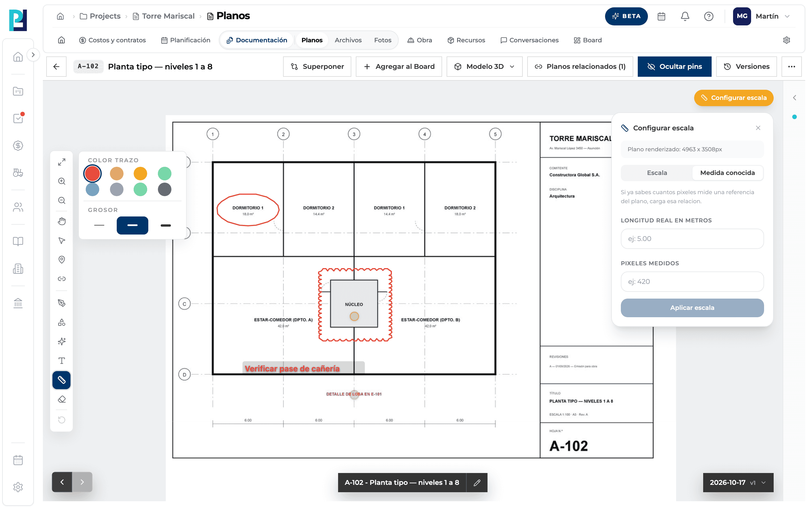Select the pen drawing tool

tap(61, 303)
